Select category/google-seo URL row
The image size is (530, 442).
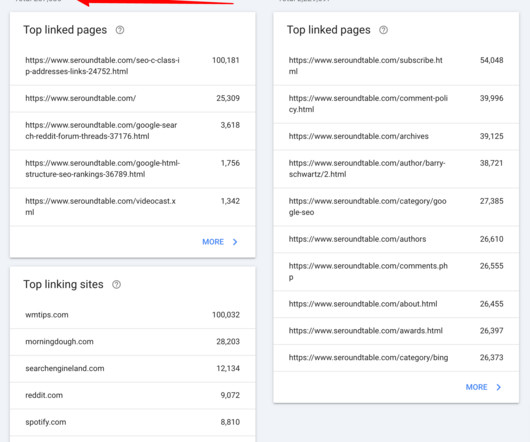[396, 206]
